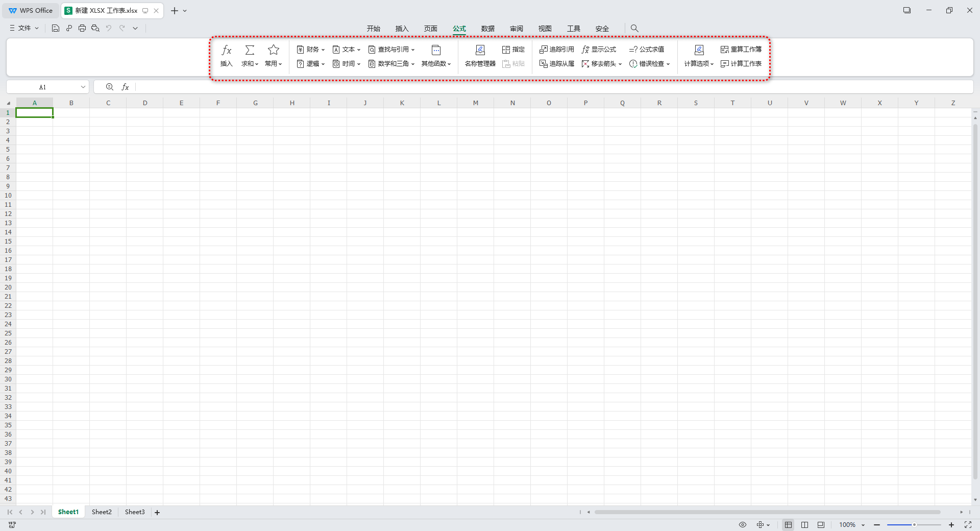The width and height of the screenshot is (980, 531).
Task: Switch to the Data (数据) ribbon tab
Action: pos(487,29)
